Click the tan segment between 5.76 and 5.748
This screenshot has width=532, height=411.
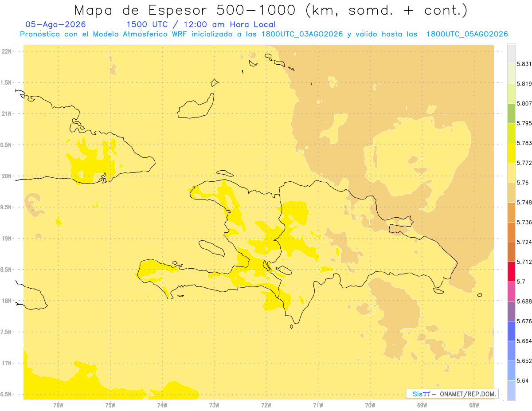511,192
